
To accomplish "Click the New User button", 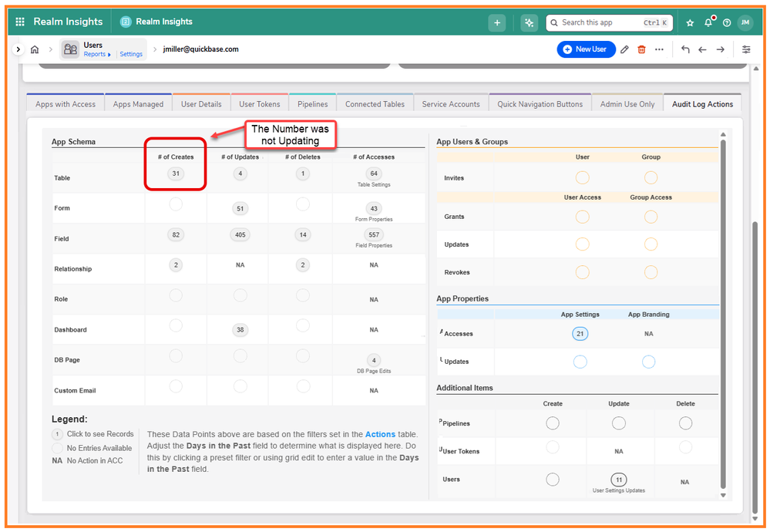I will [x=586, y=49].
